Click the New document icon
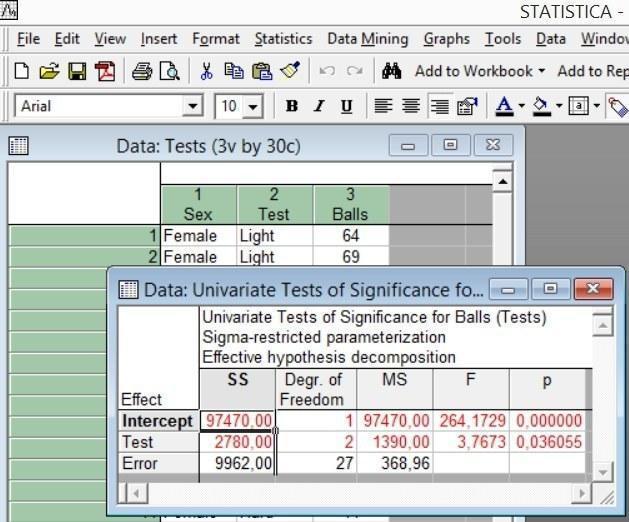Screen dimensions: 629x522 tap(22, 71)
